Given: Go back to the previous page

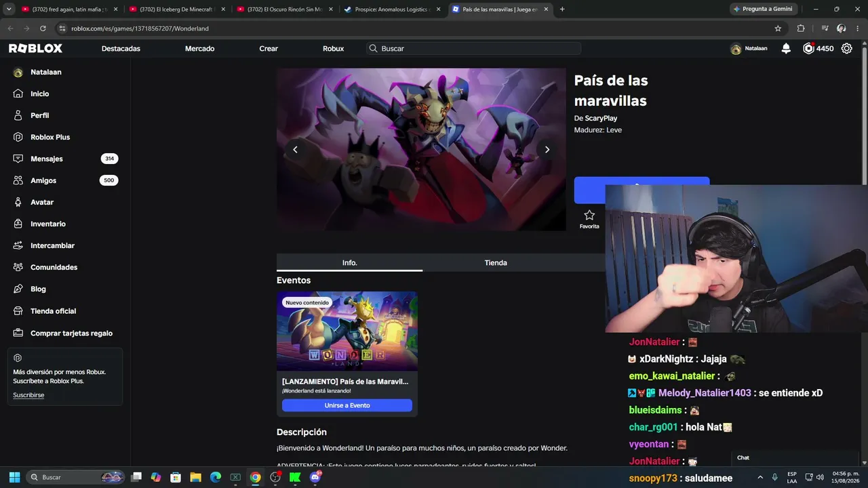Looking at the screenshot, I should [x=10, y=28].
